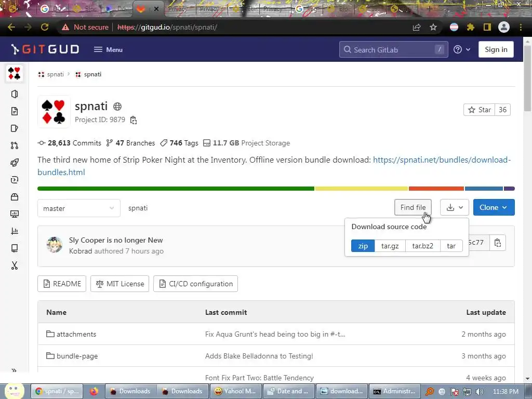This screenshot has width=532, height=399.
Task: Open Deployments sidebar icon
Action: [14, 180]
